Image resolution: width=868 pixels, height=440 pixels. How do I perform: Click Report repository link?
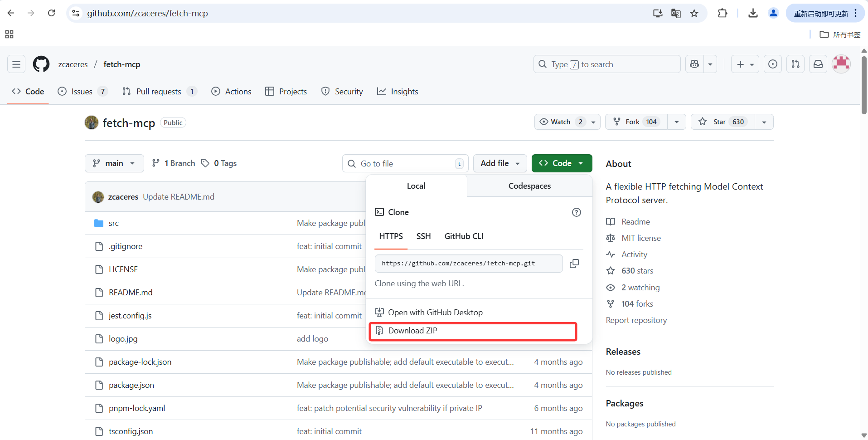636,320
